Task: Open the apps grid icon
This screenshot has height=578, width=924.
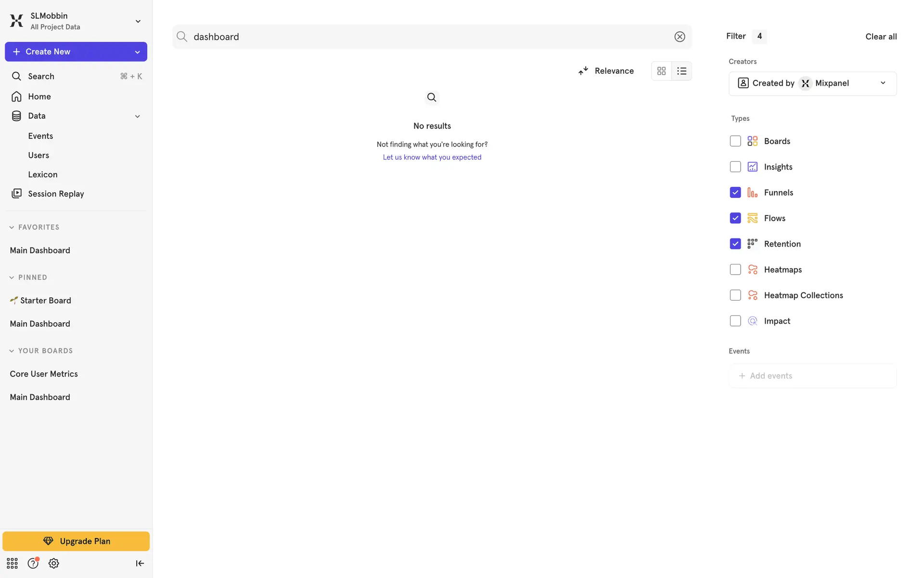Action: click(x=12, y=563)
